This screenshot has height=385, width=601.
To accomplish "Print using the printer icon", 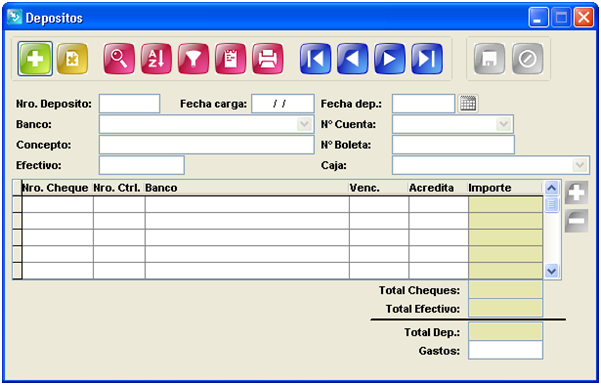I will click(x=268, y=59).
